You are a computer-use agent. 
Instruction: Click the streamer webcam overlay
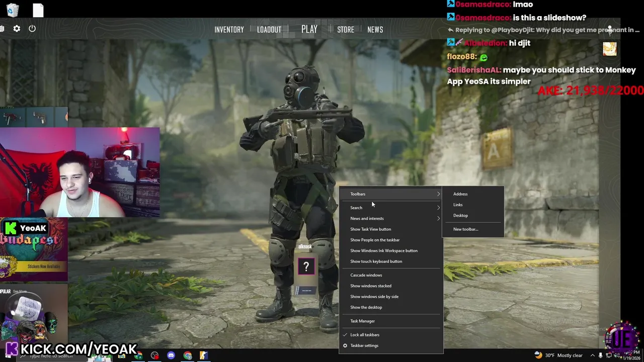click(80, 172)
